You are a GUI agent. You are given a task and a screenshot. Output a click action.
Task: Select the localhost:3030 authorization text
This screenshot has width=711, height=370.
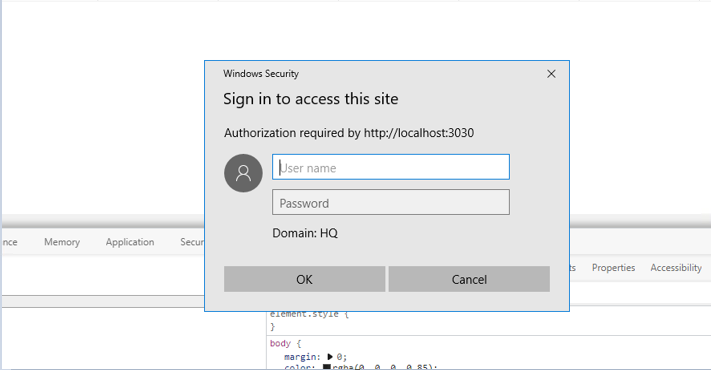[x=349, y=133]
